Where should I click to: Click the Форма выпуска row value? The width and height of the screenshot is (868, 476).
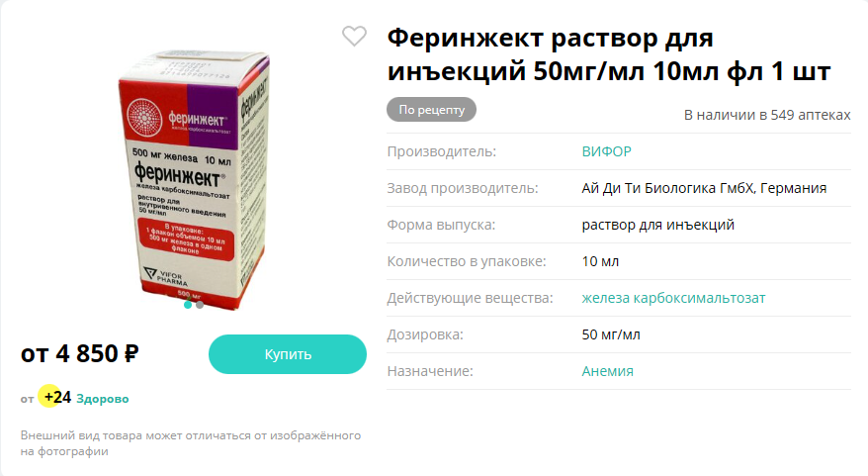[657, 225]
